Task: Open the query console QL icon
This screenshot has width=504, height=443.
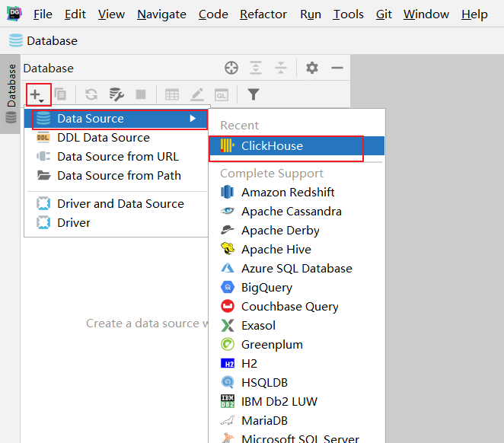Action: point(222,95)
